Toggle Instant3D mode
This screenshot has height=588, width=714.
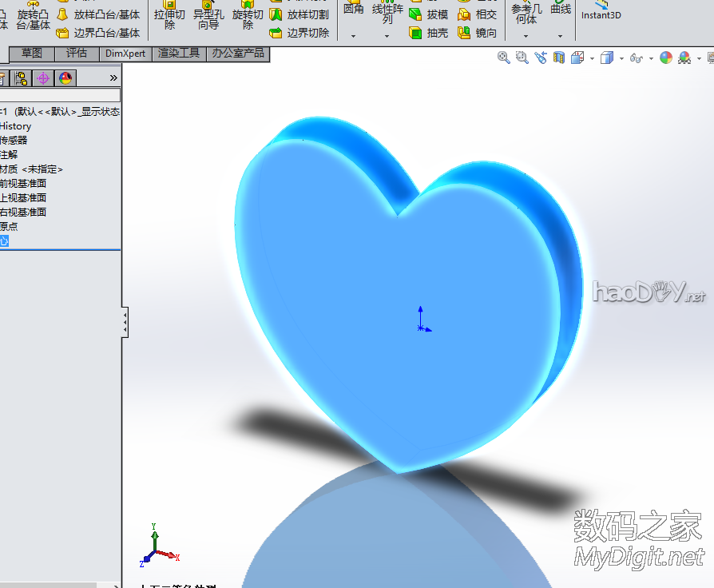click(x=601, y=11)
